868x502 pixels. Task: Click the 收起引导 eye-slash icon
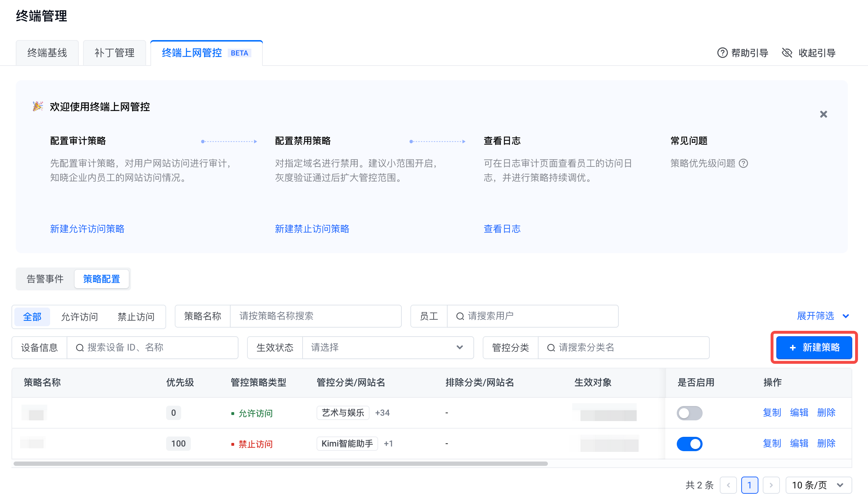[787, 53]
